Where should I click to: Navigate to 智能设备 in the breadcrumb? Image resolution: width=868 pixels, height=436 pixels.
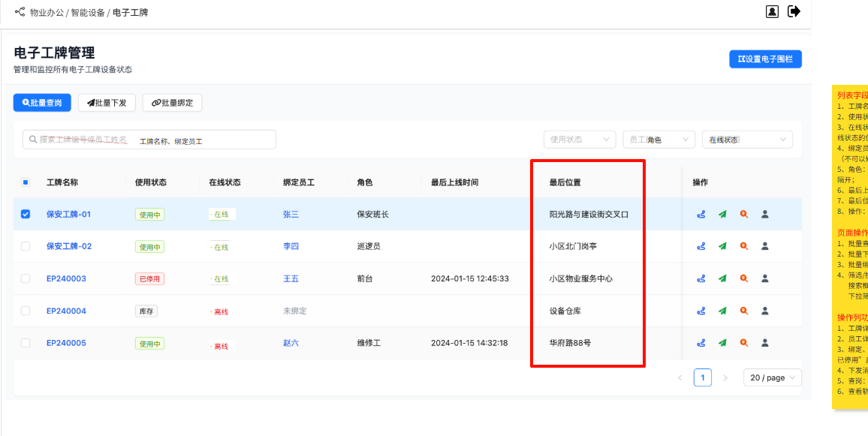tap(88, 13)
